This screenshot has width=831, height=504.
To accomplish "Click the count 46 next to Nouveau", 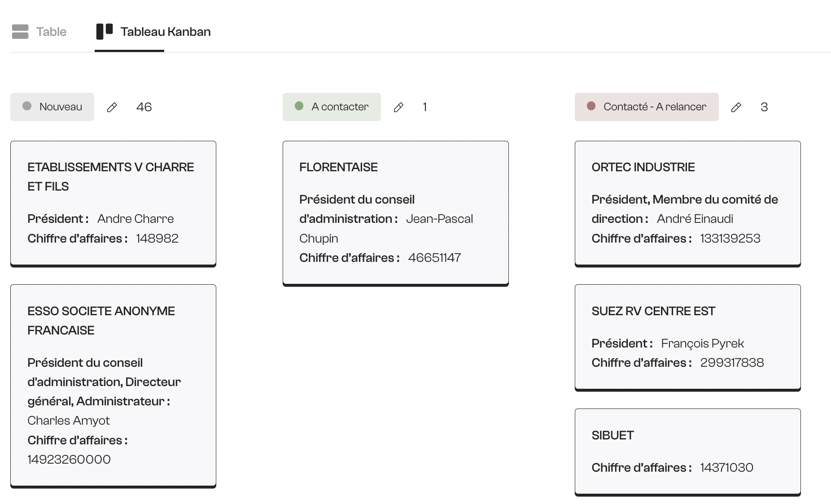I will tap(144, 107).
